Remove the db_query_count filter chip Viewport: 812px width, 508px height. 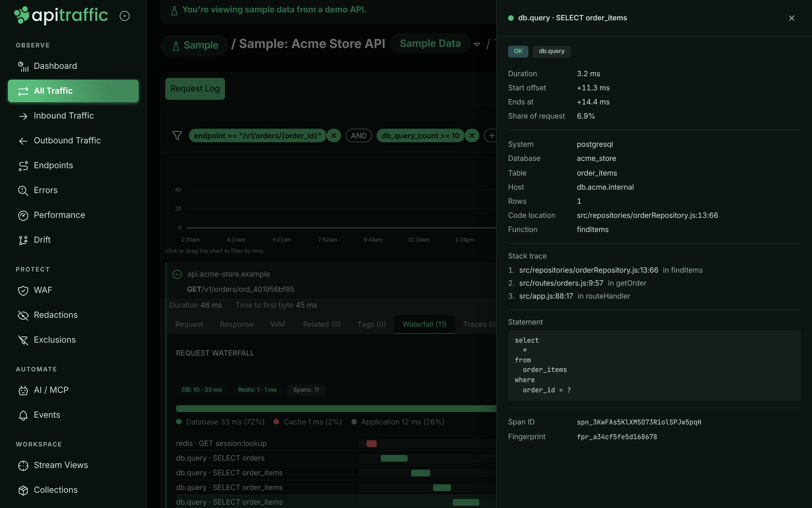tap(472, 136)
